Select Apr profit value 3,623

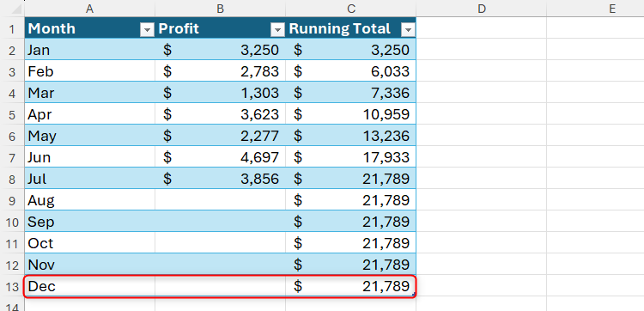(x=220, y=114)
